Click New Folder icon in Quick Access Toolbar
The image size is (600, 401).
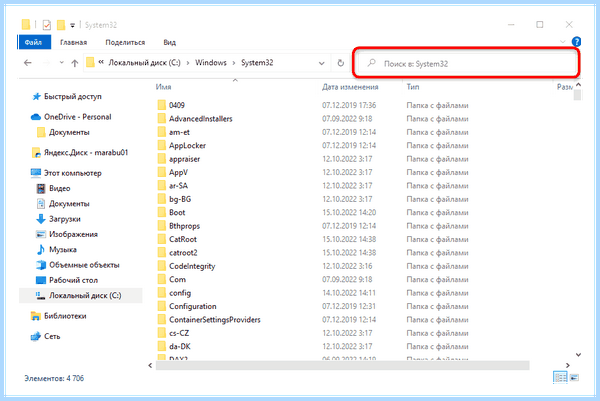(61, 25)
